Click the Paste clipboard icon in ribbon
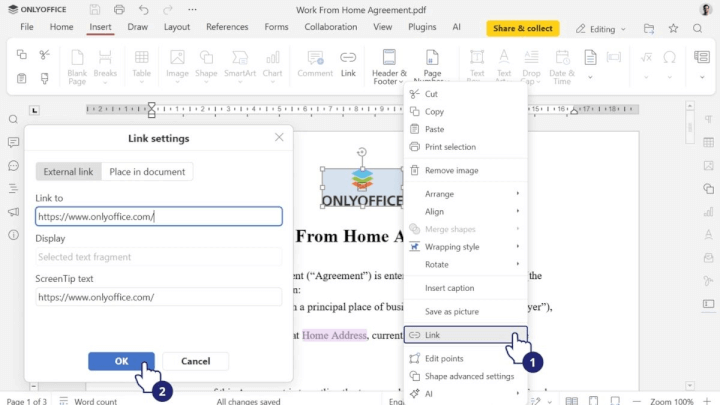Image resolution: width=720 pixels, height=405 pixels. [22, 79]
